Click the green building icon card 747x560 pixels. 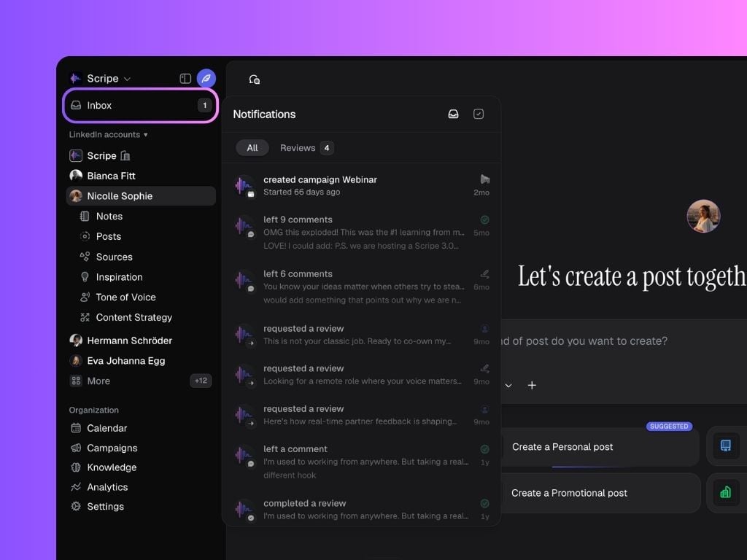(726, 492)
